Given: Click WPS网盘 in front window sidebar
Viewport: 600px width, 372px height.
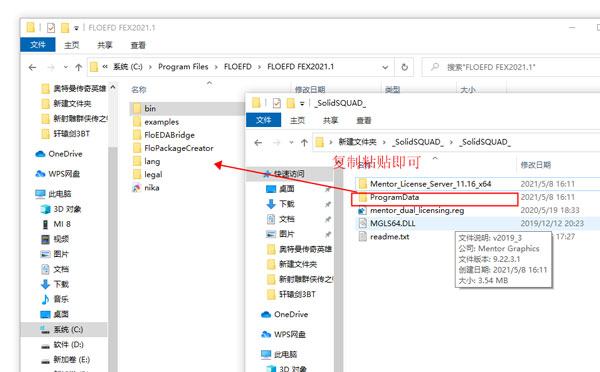Looking at the screenshot, I should click(x=290, y=334).
